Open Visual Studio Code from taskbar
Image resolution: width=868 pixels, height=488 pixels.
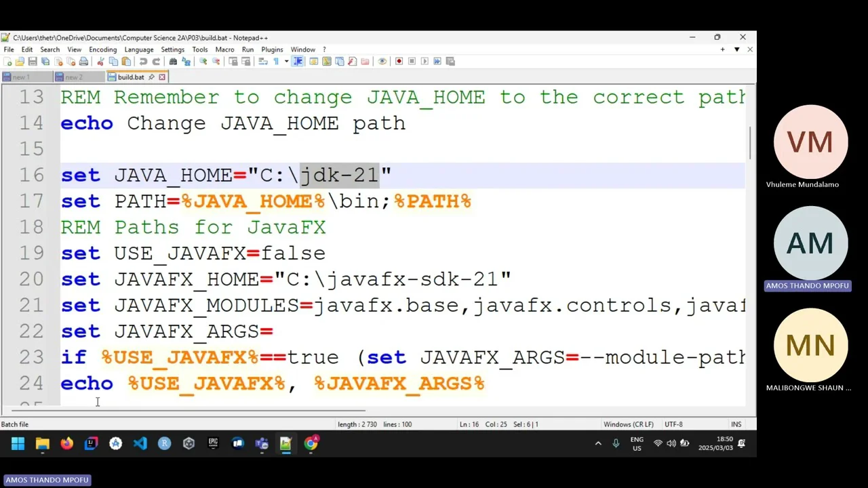[x=140, y=443]
